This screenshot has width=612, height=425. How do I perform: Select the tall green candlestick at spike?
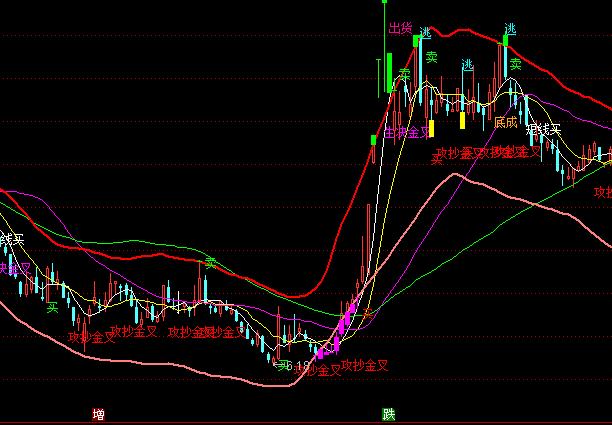click(388, 72)
